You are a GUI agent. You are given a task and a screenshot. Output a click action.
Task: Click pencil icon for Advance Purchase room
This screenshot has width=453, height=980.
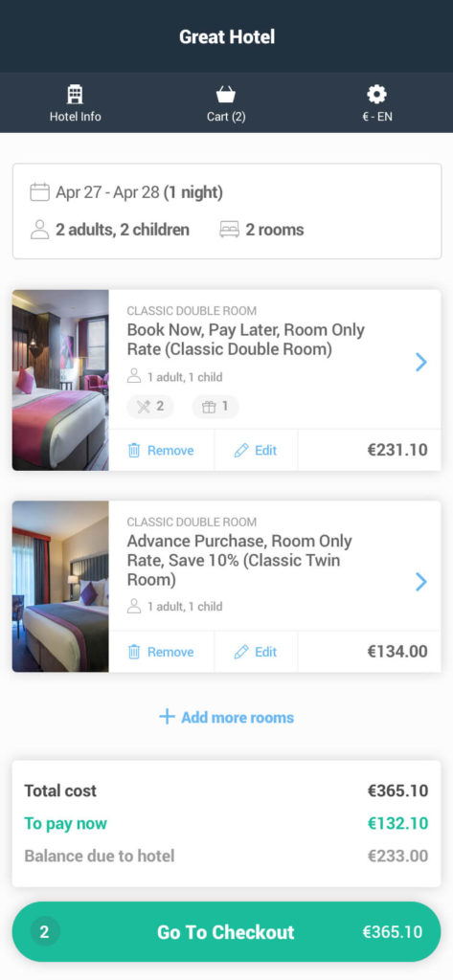coord(241,652)
